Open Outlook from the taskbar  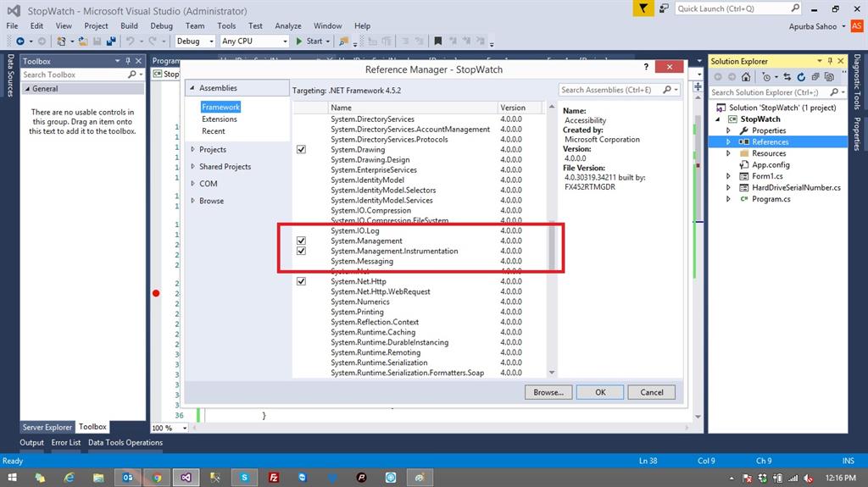point(128,478)
